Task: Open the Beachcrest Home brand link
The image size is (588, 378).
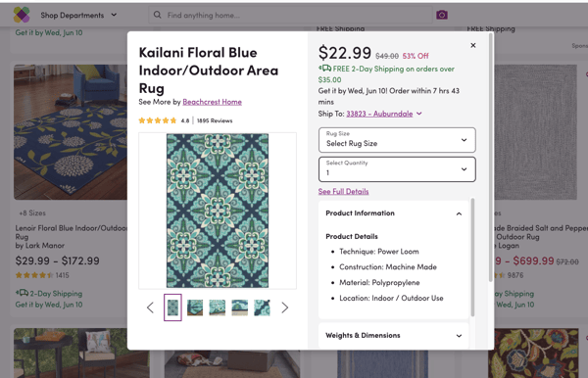Action: pos(212,102)
